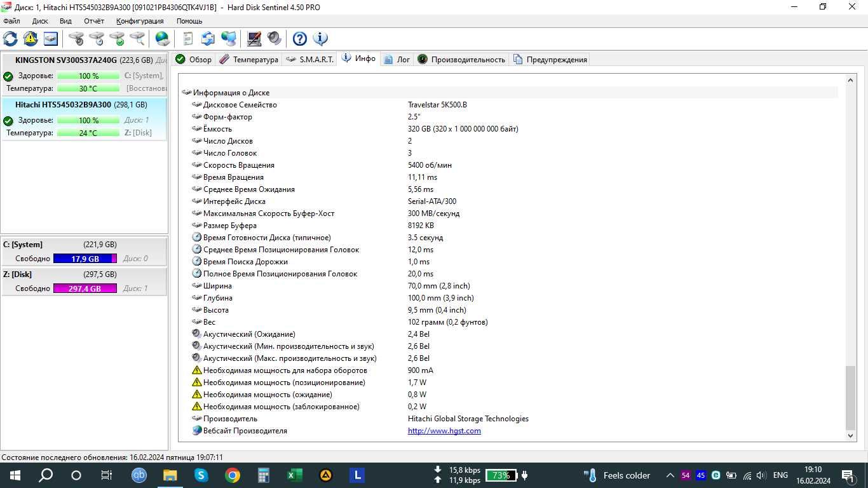The width and height of the screenshot is (868, 488).
Task: Click the globe with monitor toolbar icon
Action: pos(229,39)
